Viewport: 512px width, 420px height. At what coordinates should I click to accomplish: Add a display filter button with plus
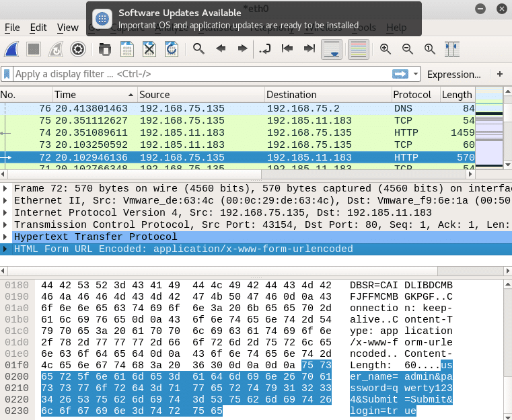coord(500,74)
